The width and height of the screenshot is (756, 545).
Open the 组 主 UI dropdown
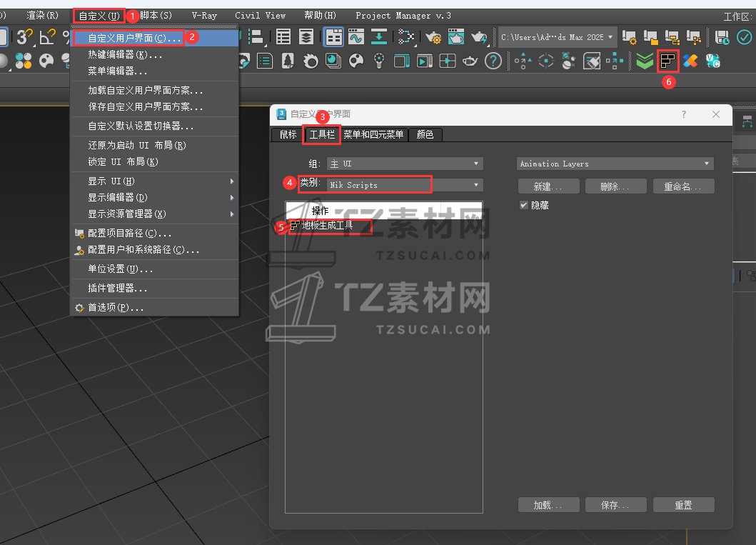(x=405, y=164)
